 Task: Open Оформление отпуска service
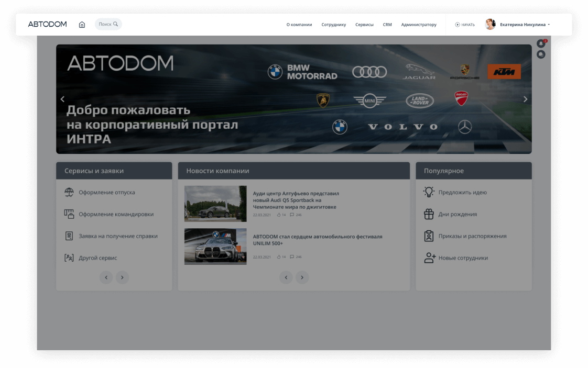(x=106, y=192)
